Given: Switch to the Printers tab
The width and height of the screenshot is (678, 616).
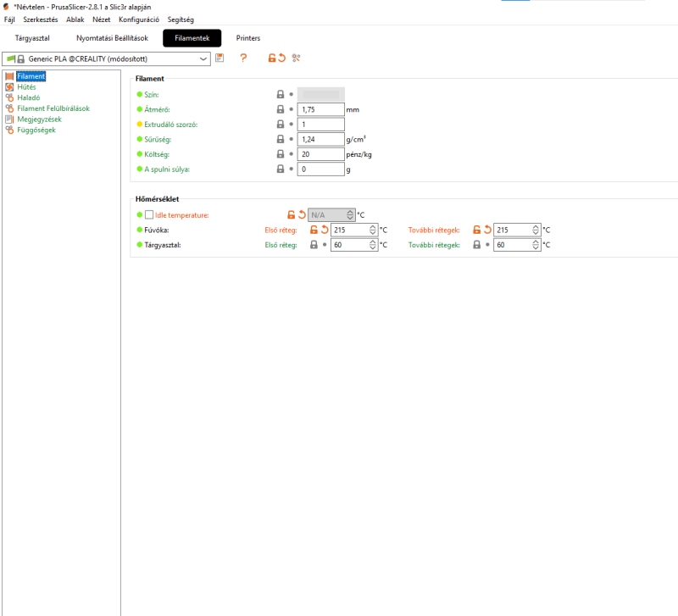Looking at the screenshot, I should click(x=248, y=38).
